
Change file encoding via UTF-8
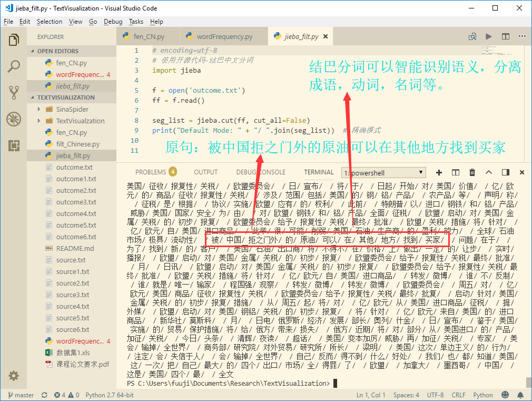(435, 395)
